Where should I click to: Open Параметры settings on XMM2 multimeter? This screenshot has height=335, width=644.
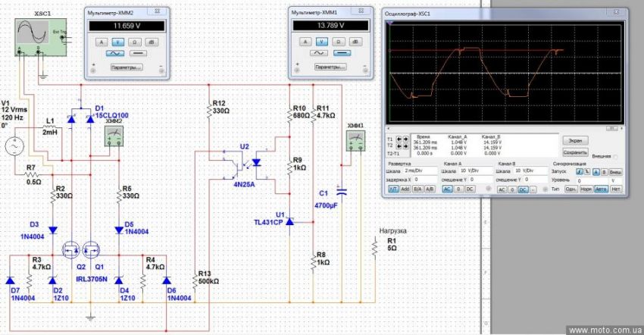[x=125, y=67]
